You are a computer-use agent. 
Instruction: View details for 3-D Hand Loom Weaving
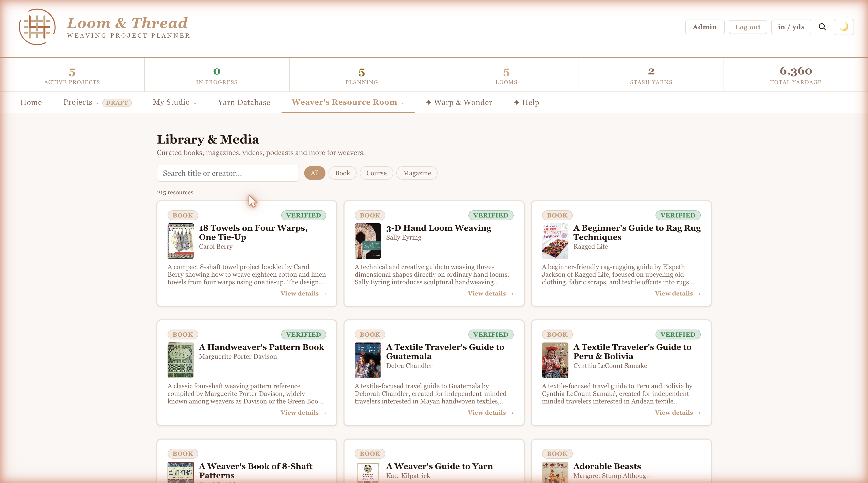point(490,293)
